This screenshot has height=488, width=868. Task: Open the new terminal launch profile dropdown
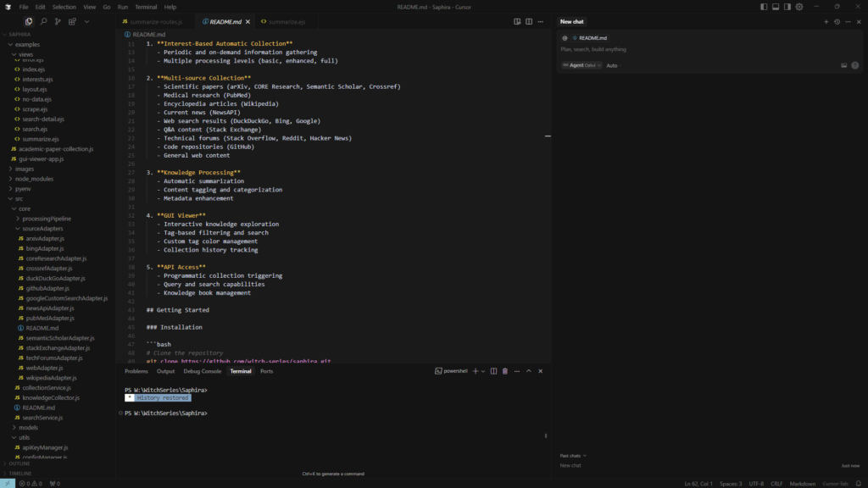483,371
